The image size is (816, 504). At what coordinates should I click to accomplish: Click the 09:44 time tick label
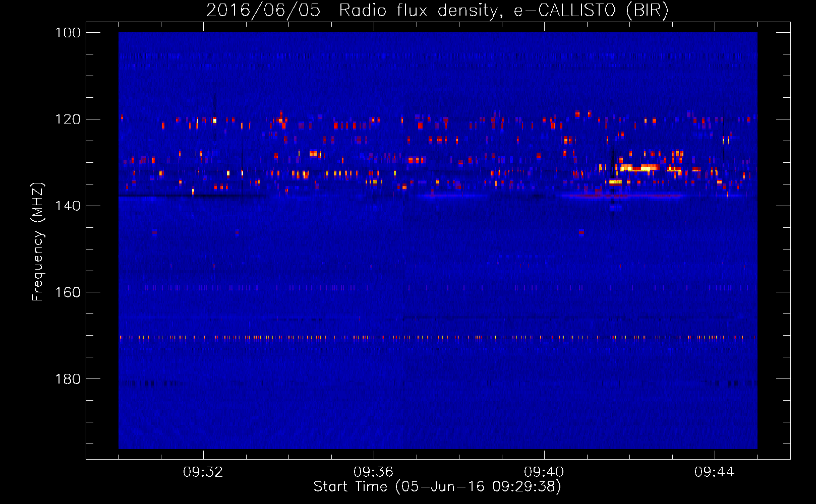click(x=715, y=472)
